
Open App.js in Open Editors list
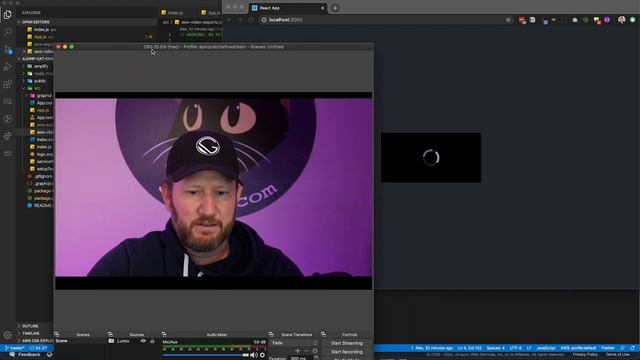(40, 37)
